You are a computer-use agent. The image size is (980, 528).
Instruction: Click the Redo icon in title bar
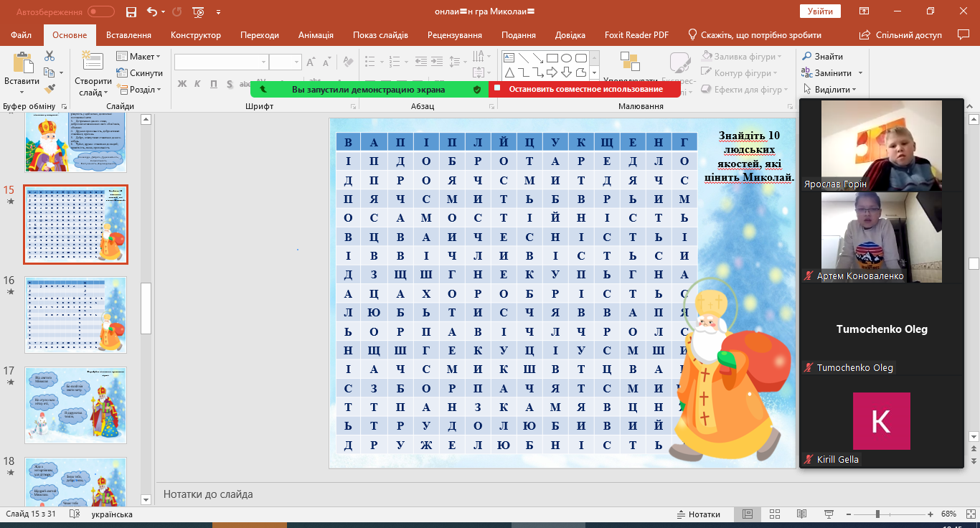(177, 11)
